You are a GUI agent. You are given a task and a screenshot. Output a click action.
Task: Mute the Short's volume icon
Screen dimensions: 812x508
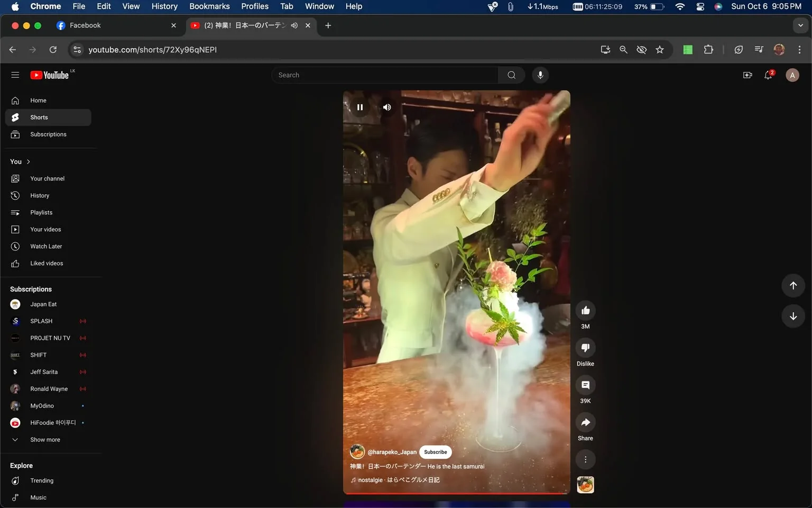pos(387,107)
